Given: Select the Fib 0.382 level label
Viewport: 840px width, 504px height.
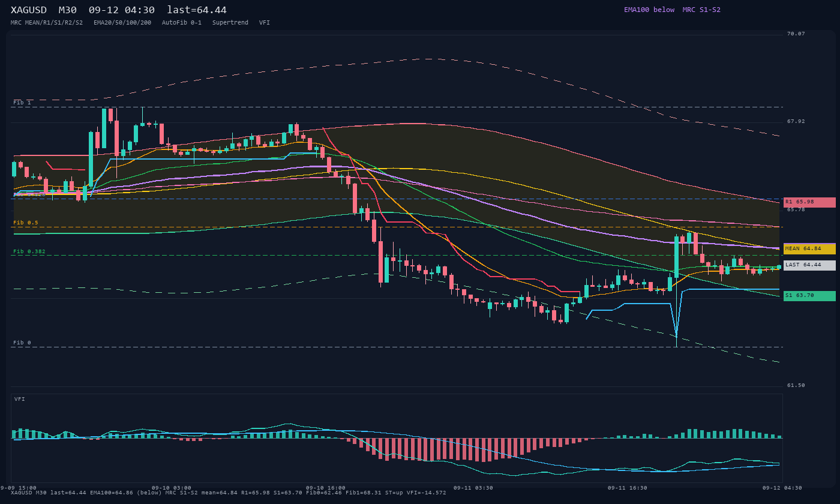Looking at the screenshot, I should pos(29,251).
